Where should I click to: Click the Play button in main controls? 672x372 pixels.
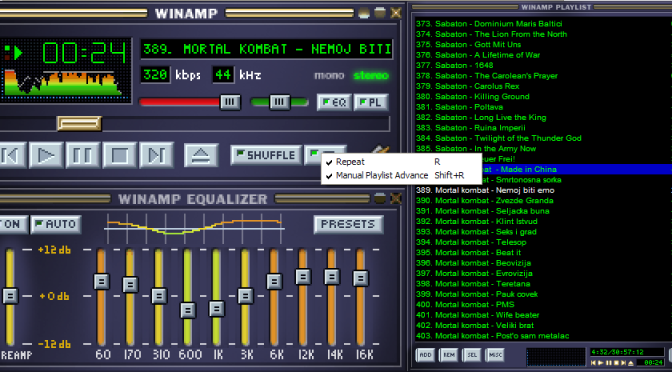[46, 155]
